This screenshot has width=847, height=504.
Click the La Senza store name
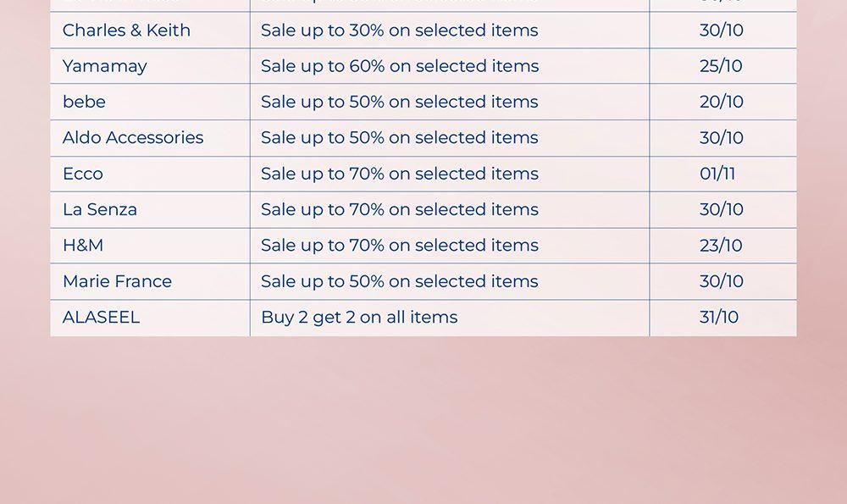point(99,209)
